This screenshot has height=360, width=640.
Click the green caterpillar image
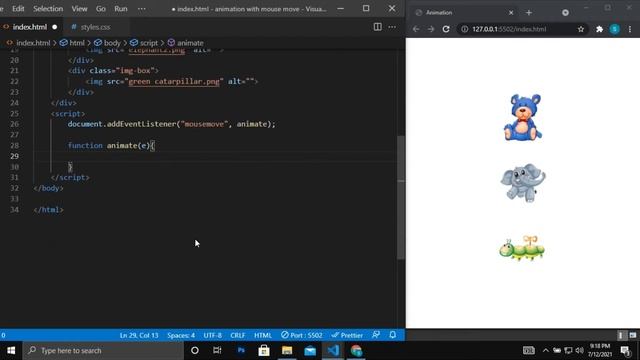click(x=522, y=248)
